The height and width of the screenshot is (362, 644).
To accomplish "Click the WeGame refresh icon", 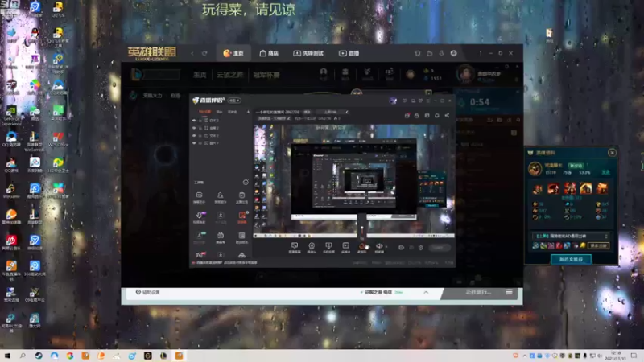I will (204, 53).
